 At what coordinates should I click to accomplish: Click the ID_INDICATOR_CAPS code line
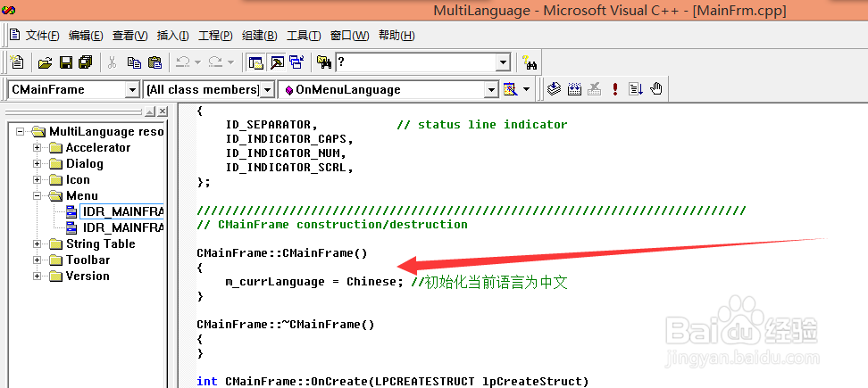pos(289,139)
